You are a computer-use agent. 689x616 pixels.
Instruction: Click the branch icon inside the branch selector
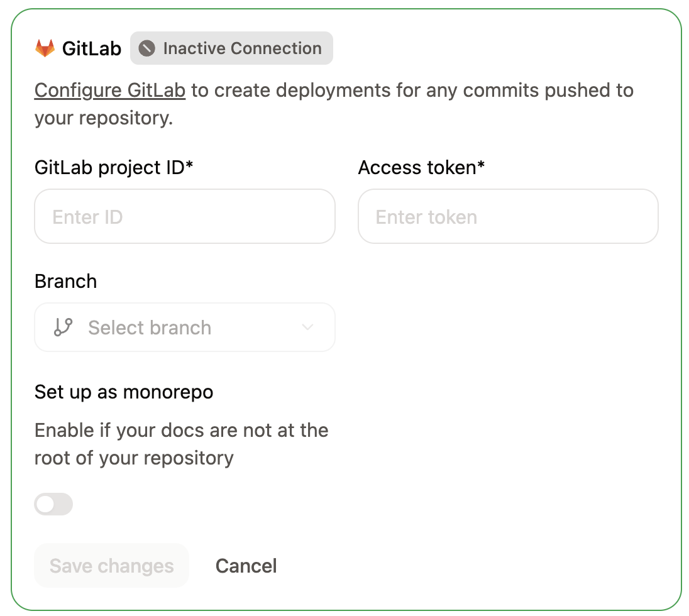tap(63, 327)
